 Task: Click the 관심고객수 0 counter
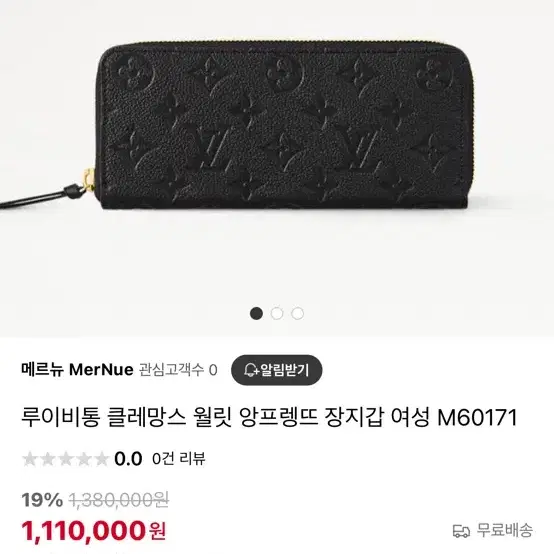click(x=178, y=370)
